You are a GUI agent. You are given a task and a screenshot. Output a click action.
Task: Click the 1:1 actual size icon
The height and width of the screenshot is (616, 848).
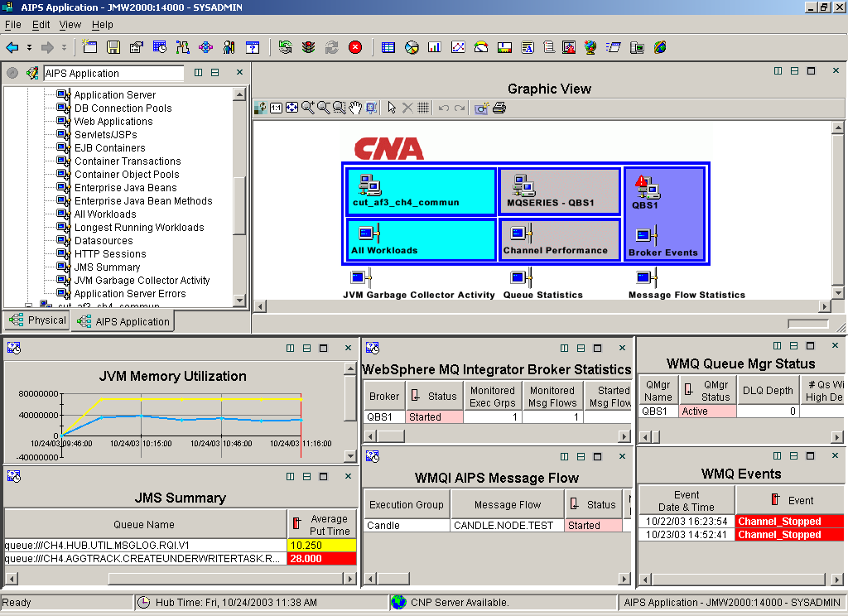coord(276,108)
